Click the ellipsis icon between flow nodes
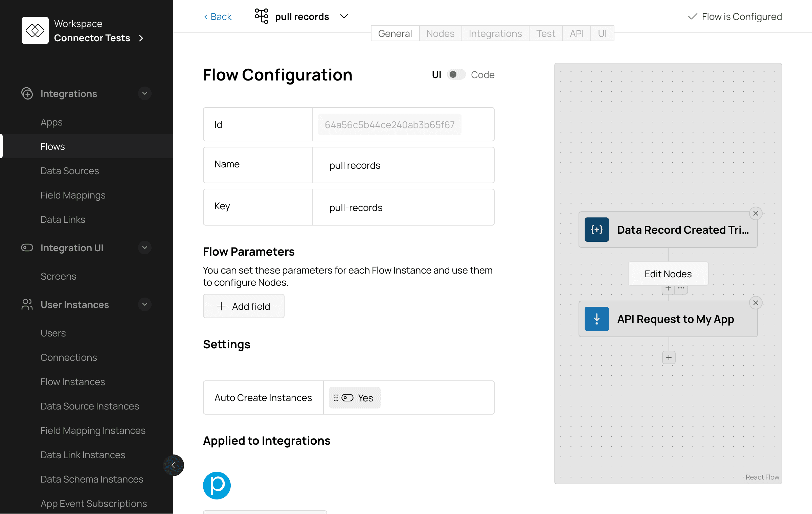The width and height of the screenshot is (812, 514). coord(681,288)
